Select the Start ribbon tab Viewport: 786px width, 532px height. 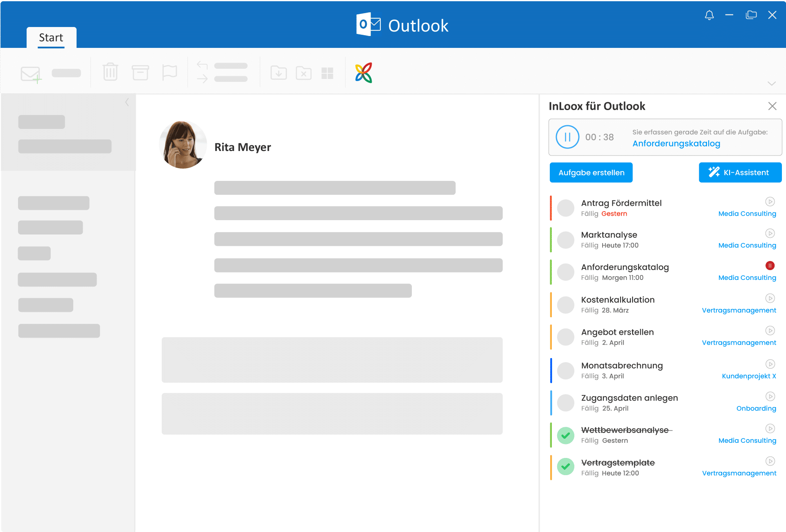point(51,38)
